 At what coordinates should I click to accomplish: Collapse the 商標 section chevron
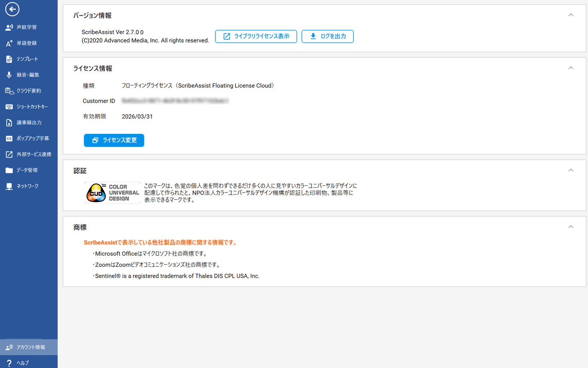(571, 227)
